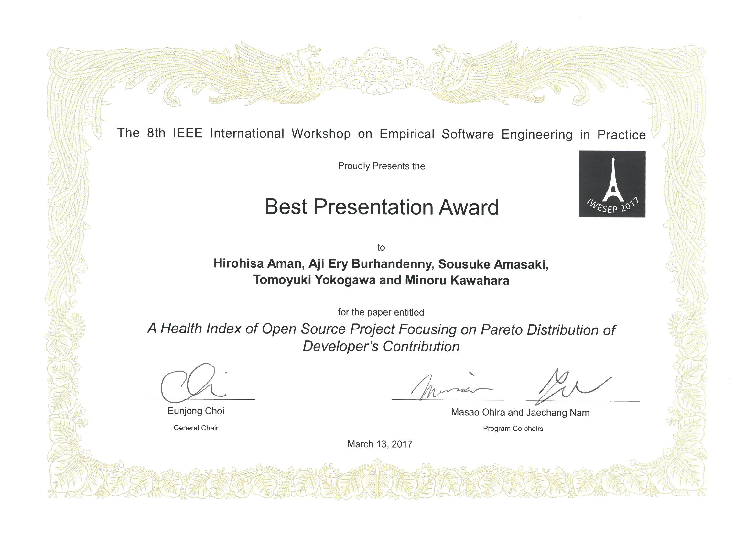Click the workshop title line at top
Viewport: 756px width, 535px height.
coord(382,134)
